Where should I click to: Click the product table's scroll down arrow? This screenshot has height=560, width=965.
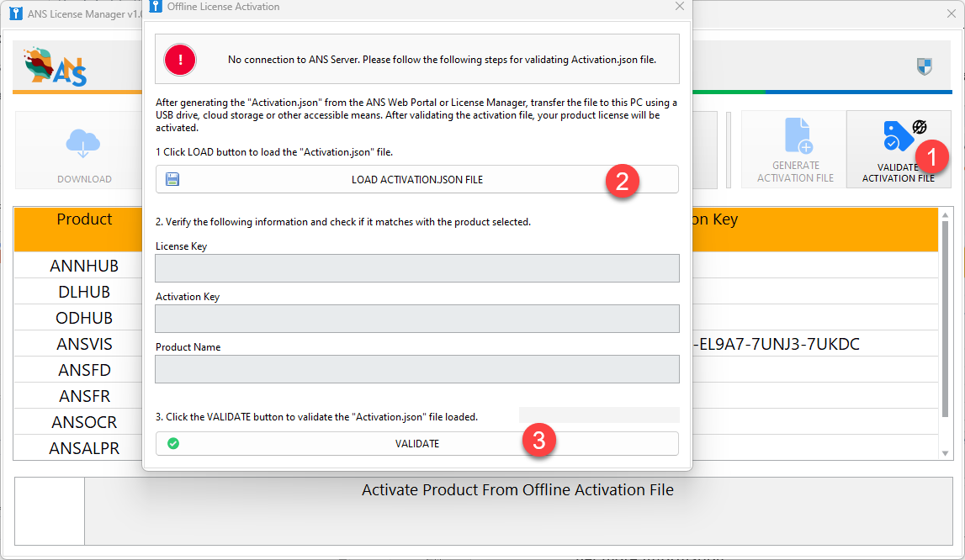(x=945, y=453)
